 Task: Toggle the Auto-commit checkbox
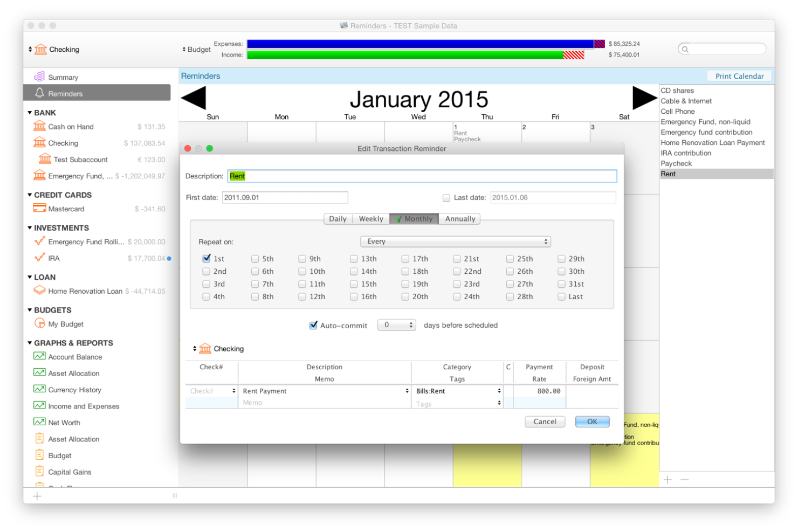pos(313,325)
